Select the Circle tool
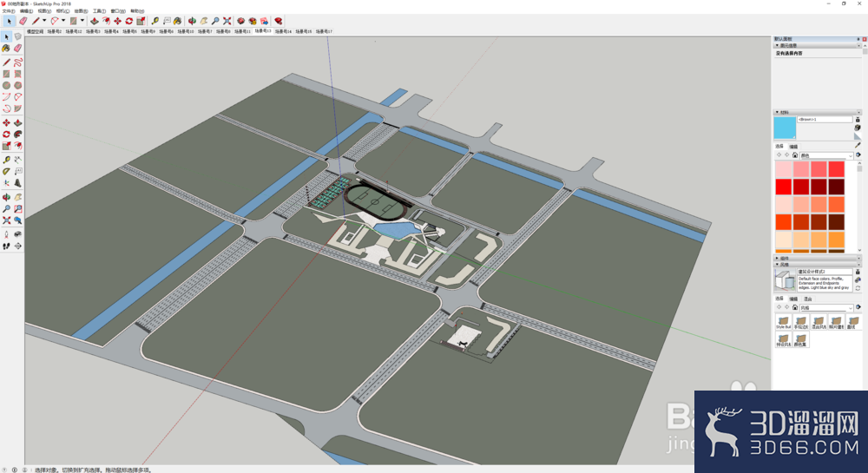This screenshot has height=473, width=868. 6,85
